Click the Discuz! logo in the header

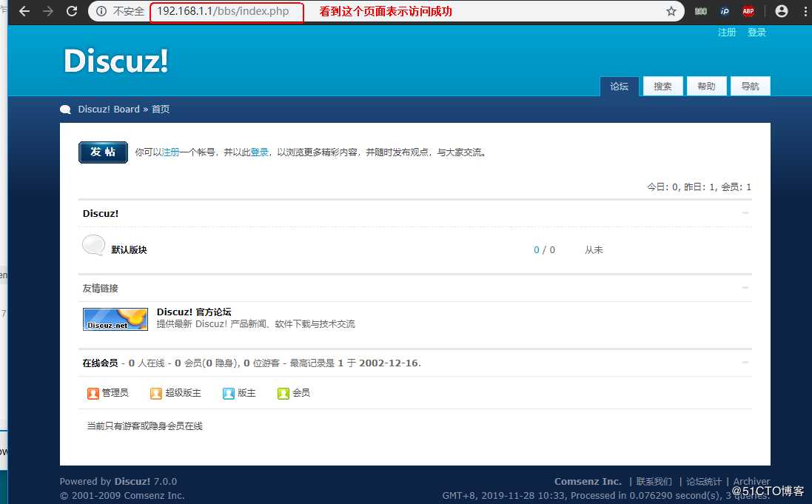tap(116, 61)
